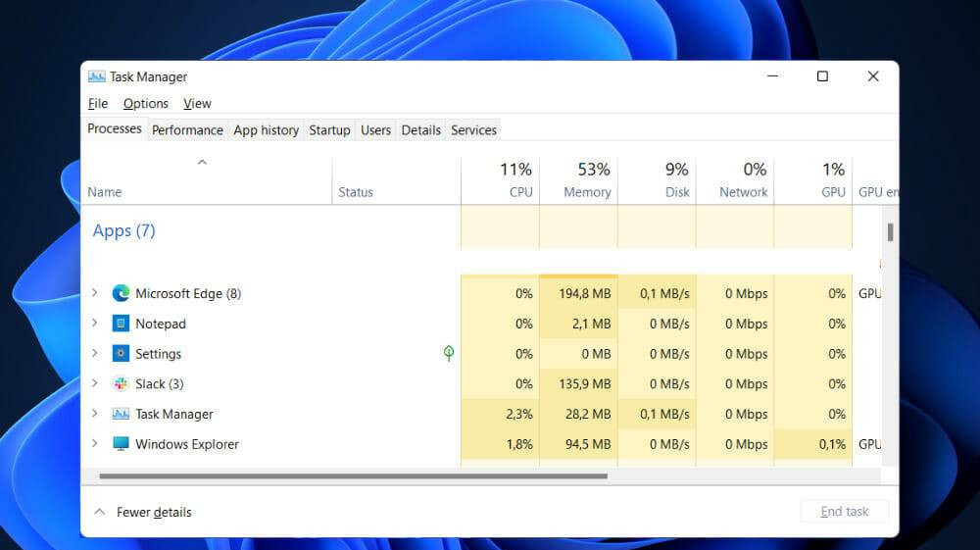980x550 pixels.
Task: Expand the Task Manager process entry
Action: (x=94, y=413)
